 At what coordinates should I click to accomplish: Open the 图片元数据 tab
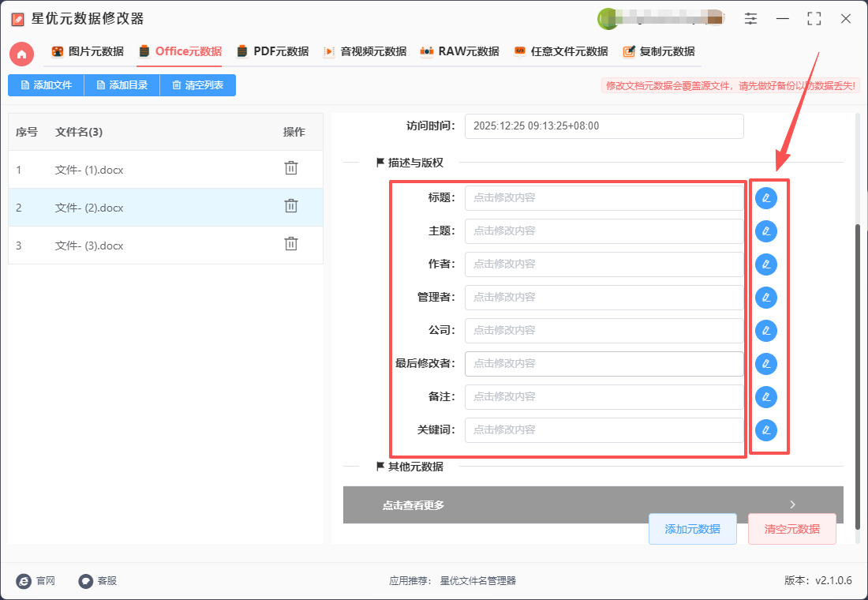[88, 51]
